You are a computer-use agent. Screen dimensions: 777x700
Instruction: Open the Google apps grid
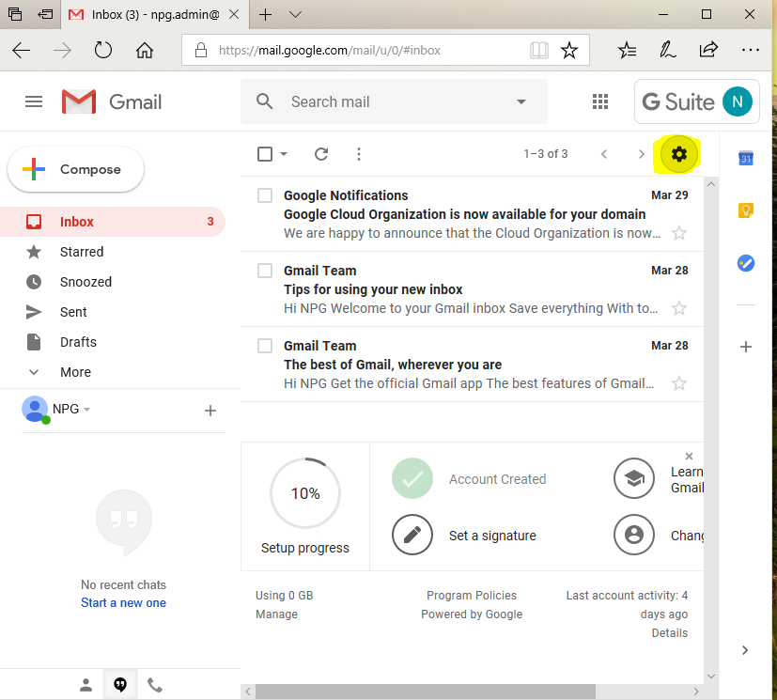pos(600,101)
